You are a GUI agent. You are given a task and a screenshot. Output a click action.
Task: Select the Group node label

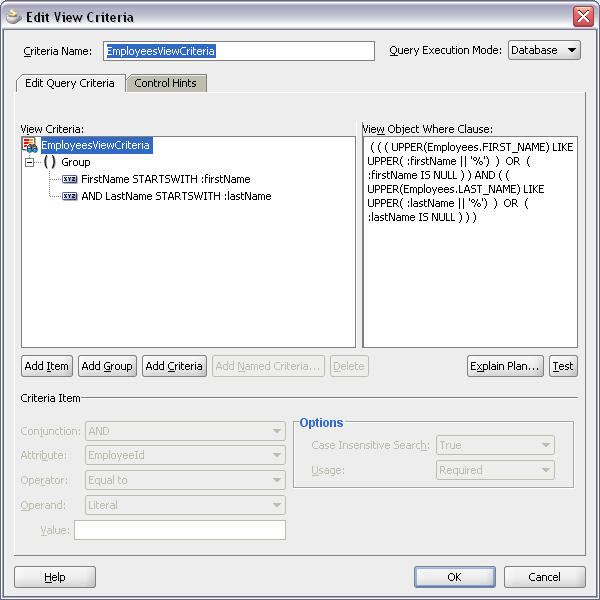pyautogui.click(x=76, y=162)
